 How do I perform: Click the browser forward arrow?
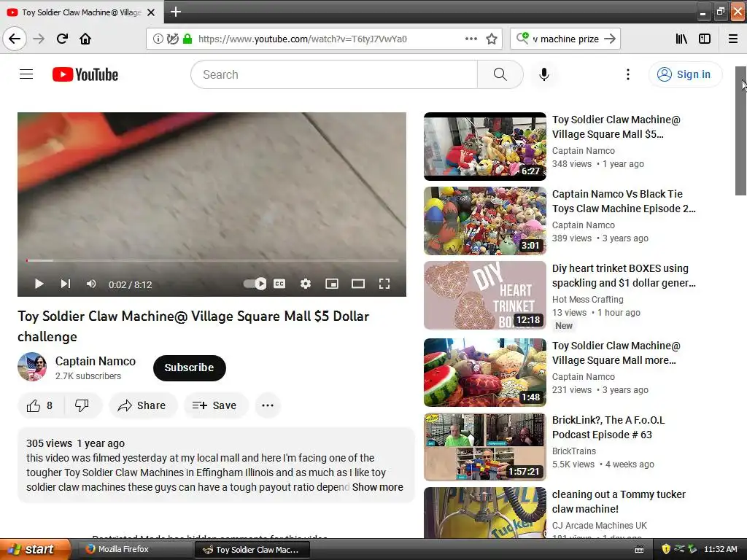(x=39, y=39)
